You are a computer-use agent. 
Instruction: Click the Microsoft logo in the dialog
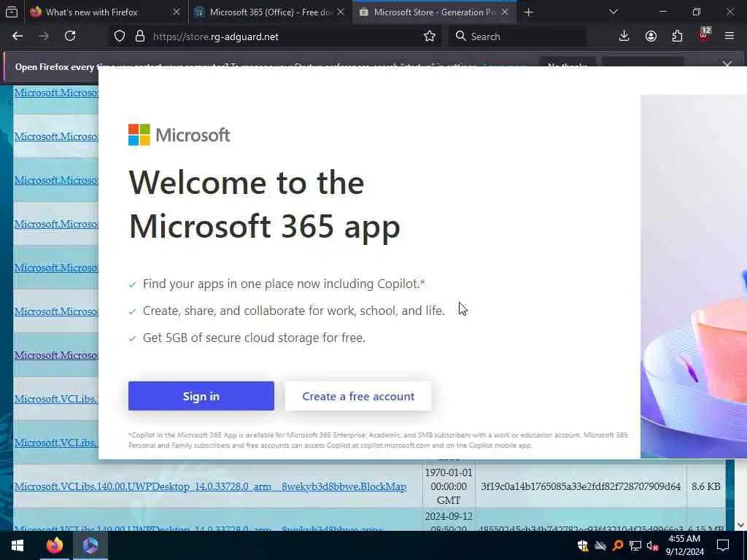tap(179, 135)
